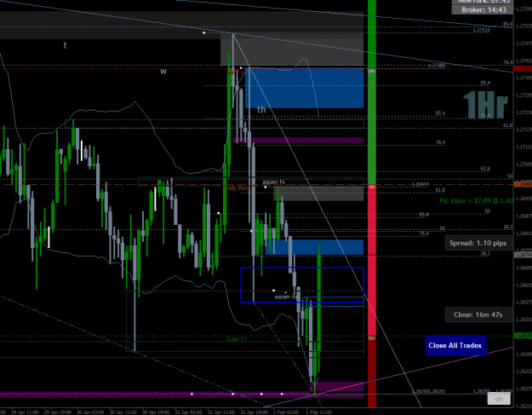This screenshot has width=532, height=415.
Task: Click the 'asian hi' chart label
Action: click(x=273, y=182)
